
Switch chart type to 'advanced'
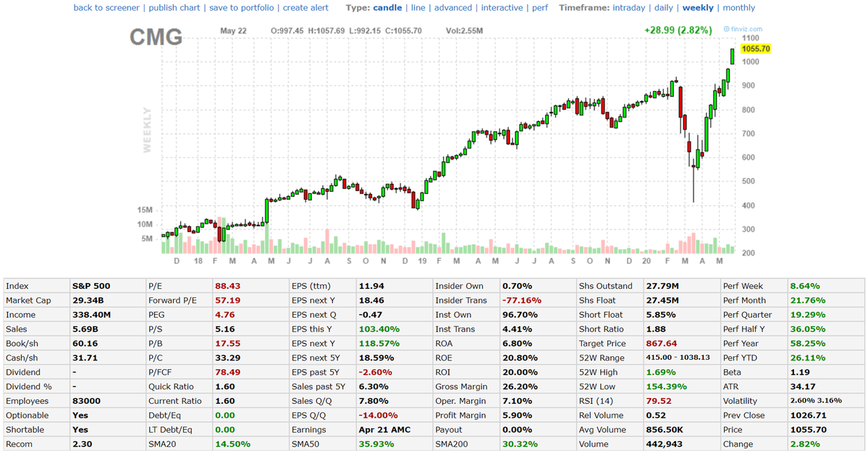pyautogui.click(x=452, y=8)
